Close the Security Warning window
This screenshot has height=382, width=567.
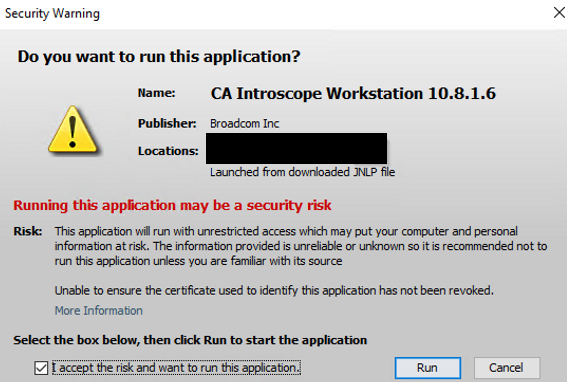(559, 13)
